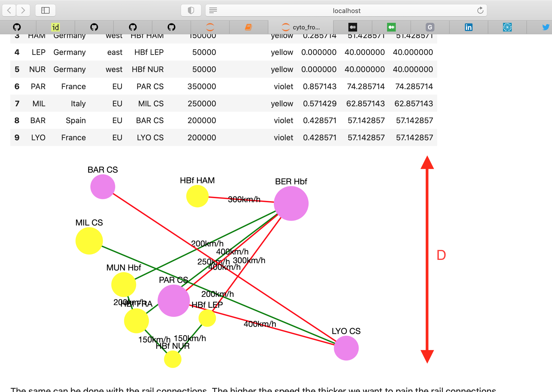Click the localhost address bar
Screen dimensions: 552x392
pyautogui.click(x=346, y=10)
